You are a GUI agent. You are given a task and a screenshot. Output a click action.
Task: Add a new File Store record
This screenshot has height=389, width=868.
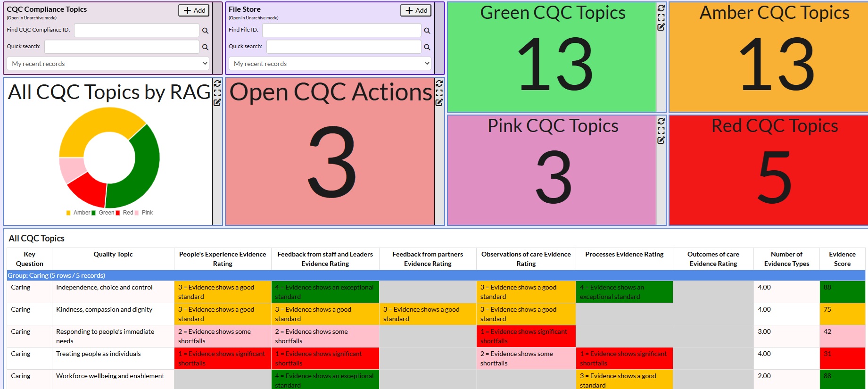[416, 10]
